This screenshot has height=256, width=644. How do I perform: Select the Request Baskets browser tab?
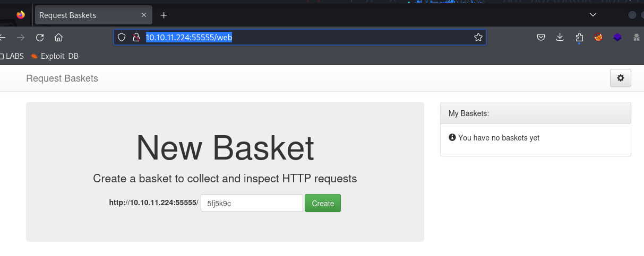[93, 15]
